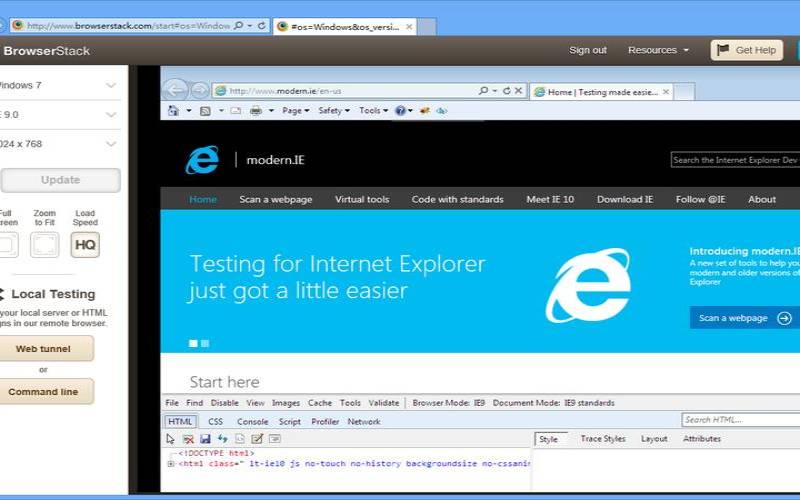Image resolution: width=800 pixels, height=500 pixels.
Task: Toggle the Zoom to Fit option
Action: point(44,245)
